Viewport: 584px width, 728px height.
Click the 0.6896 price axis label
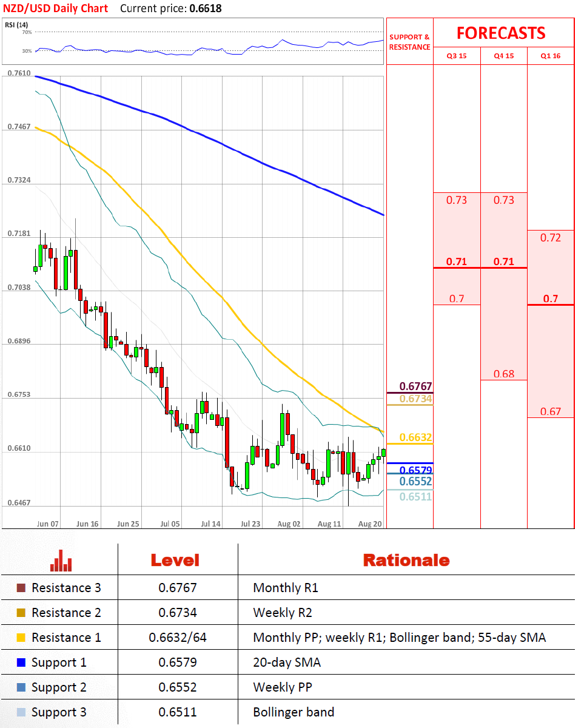pos(19,341)
